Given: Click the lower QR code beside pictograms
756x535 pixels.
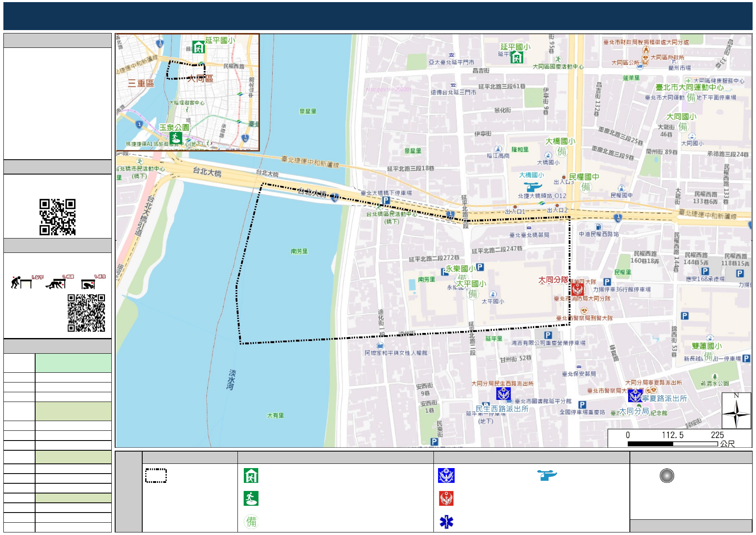Looking at the screenshot, I should 86,313.
